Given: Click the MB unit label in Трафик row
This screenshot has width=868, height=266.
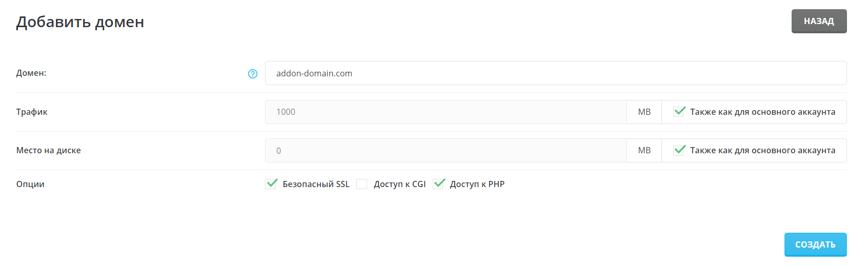Looking at the screenshot, I should [x=644, y=112].
